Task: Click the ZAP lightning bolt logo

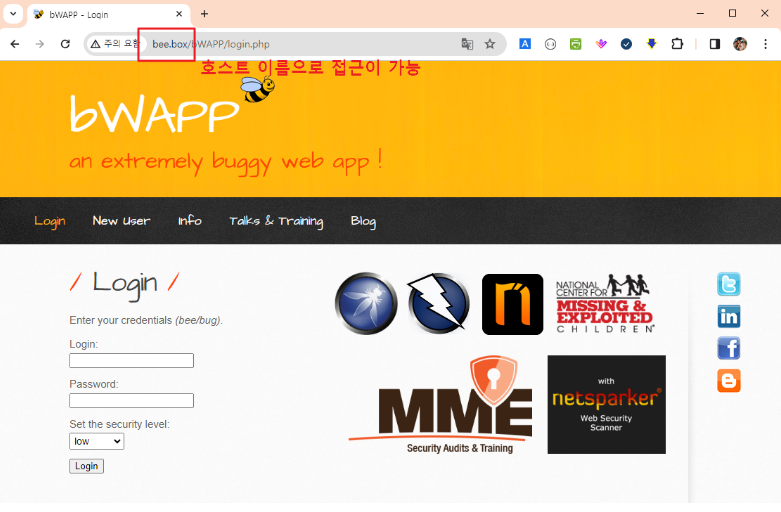Action: 438,303
